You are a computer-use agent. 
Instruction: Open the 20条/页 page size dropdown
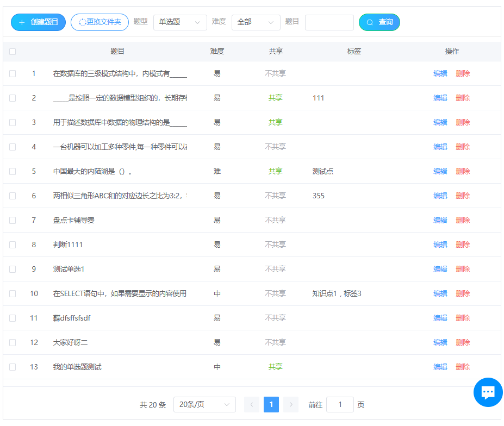[204, 404]
